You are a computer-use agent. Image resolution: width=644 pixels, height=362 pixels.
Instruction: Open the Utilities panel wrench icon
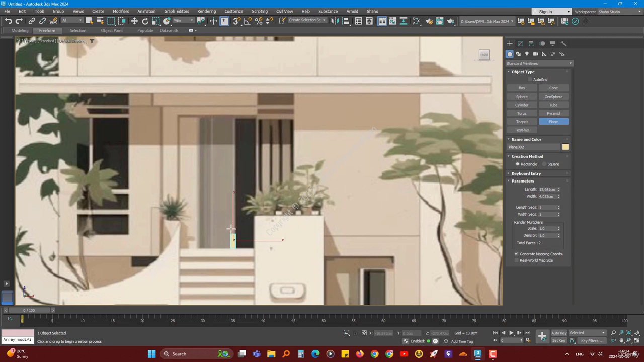click(563, 43)
